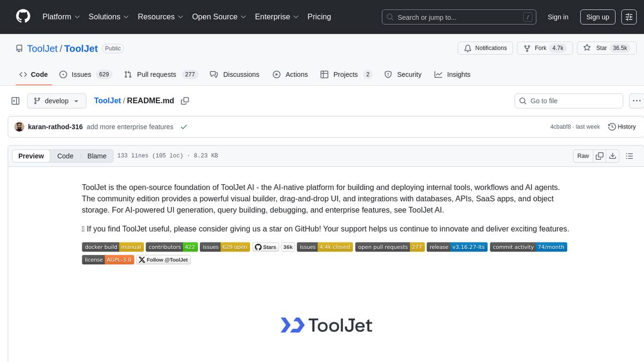
Task: Open karan-rathod-316 author link
Action: (x=55, y=127)
